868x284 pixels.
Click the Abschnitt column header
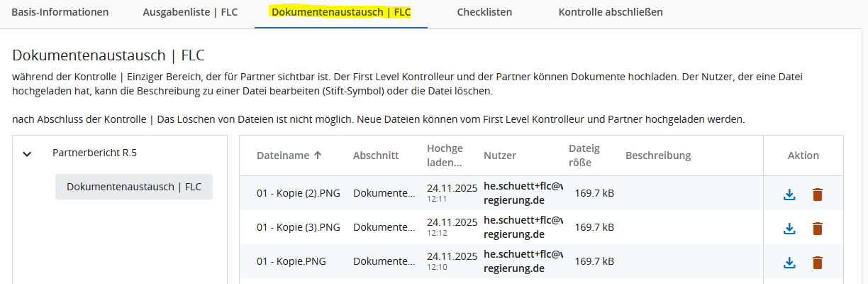pyautogui.click(x=376, y=155)
